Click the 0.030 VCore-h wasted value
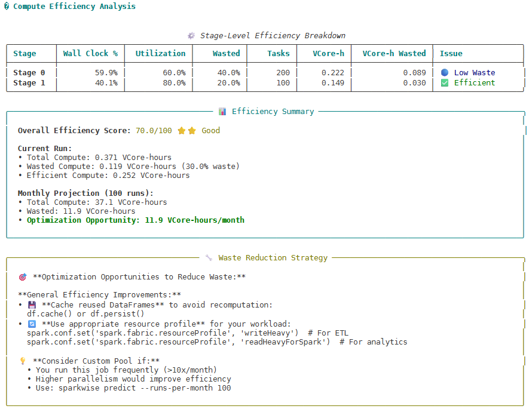 (415, 83)
